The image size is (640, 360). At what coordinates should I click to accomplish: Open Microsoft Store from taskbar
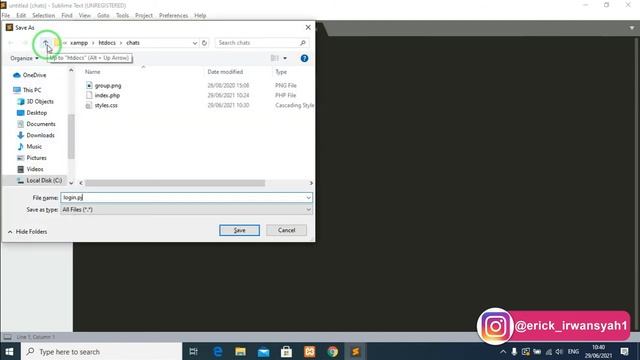tap(287, 351)
